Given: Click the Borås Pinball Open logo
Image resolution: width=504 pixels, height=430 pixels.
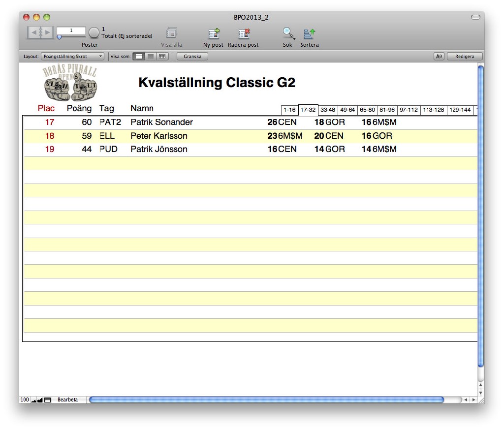Looking at the screenshot, I should 70,83.
